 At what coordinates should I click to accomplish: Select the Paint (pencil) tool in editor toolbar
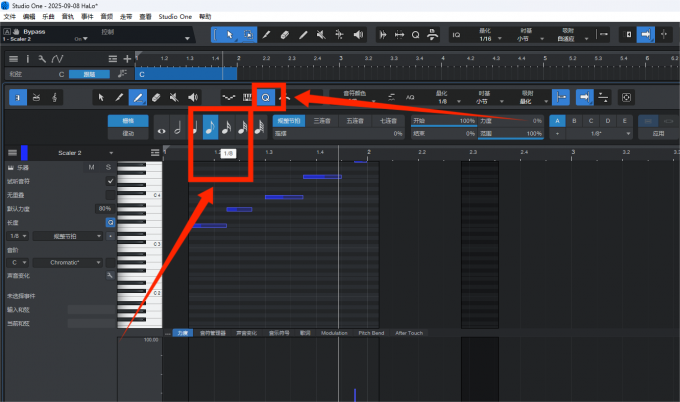tap(137, 97)
